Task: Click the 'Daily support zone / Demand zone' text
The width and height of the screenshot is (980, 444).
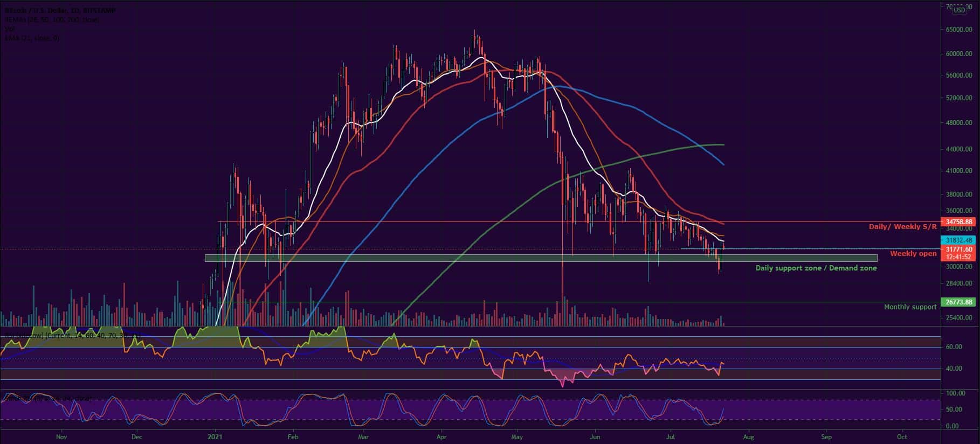Action: (816, 268)
